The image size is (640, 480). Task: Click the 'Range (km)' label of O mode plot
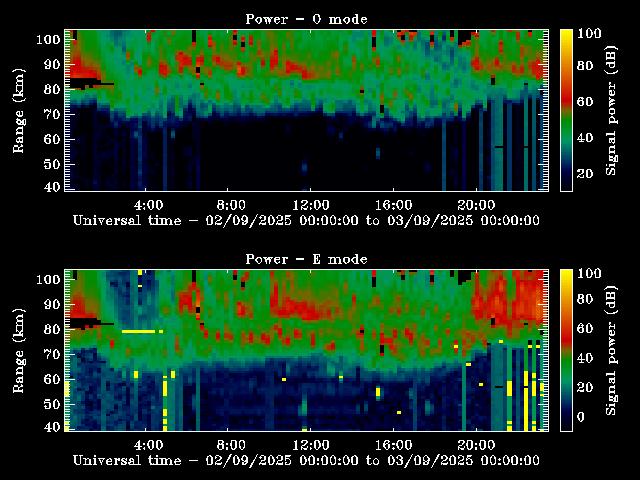[18, 110]
